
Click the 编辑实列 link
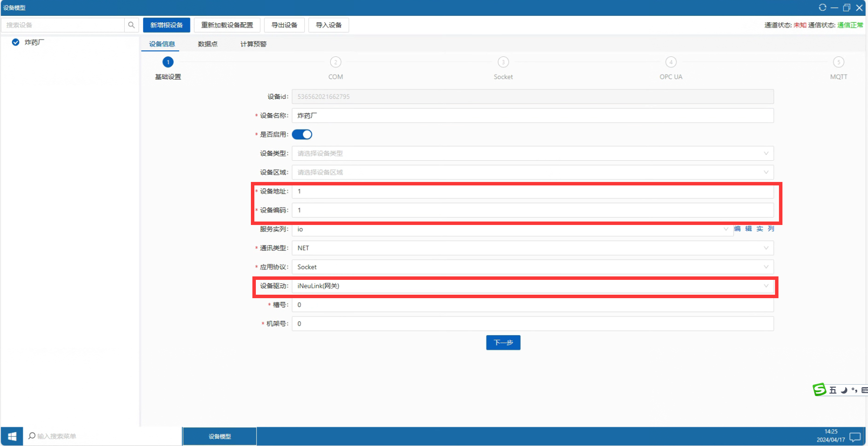click(754, 229)
